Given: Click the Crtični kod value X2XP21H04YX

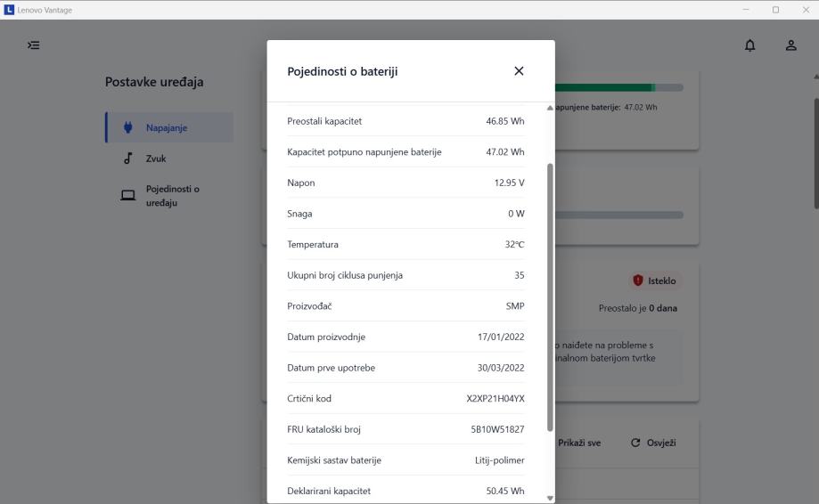Looking at the screenshot, I should (495, 399).
